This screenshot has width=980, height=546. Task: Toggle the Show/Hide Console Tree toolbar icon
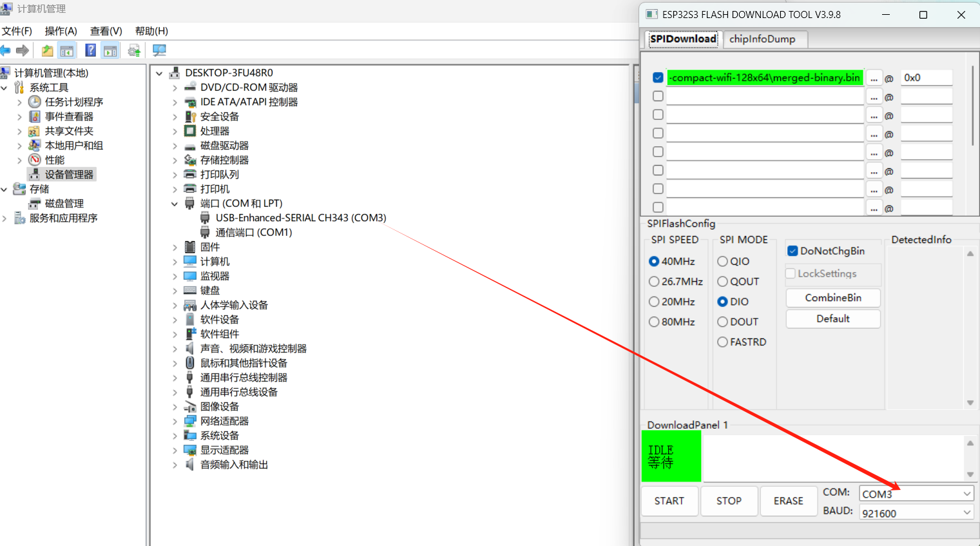pyautogui.click(x=67, y=50)
